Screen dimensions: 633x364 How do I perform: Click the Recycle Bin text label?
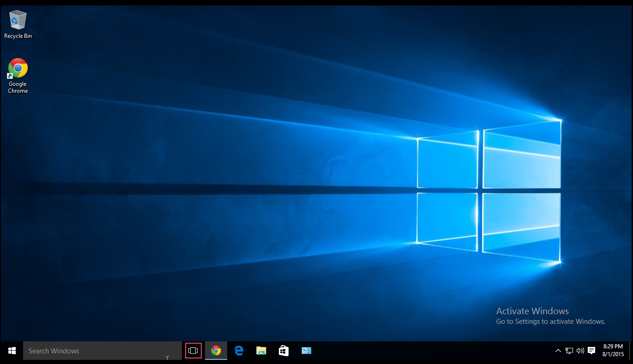tap(18, 36)
